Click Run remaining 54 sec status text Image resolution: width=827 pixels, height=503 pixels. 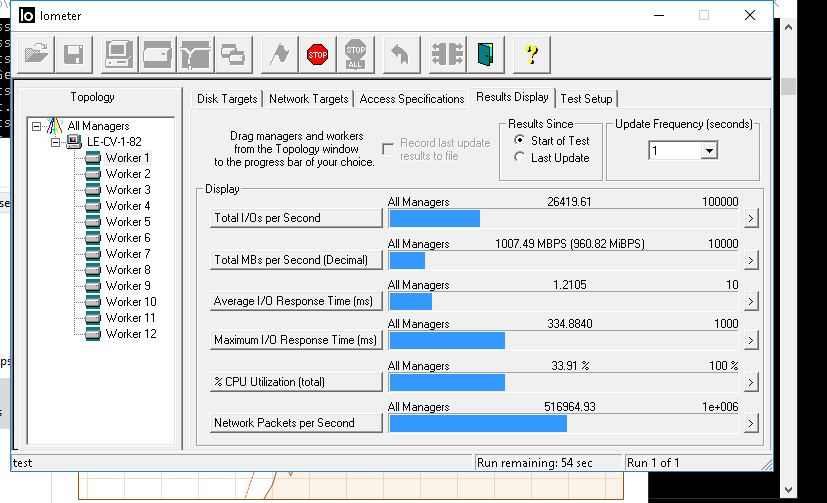point(534,463)
